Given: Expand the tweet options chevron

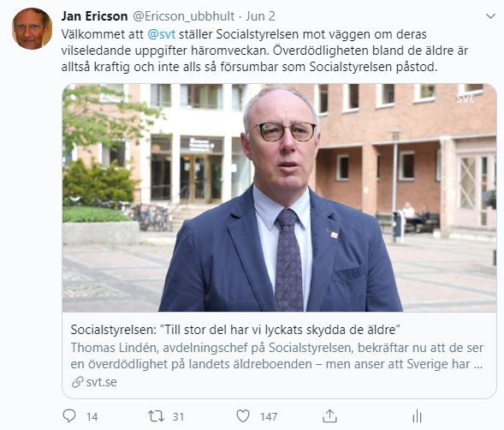Looking at the screenshot, I should click(x=490, y=16).
